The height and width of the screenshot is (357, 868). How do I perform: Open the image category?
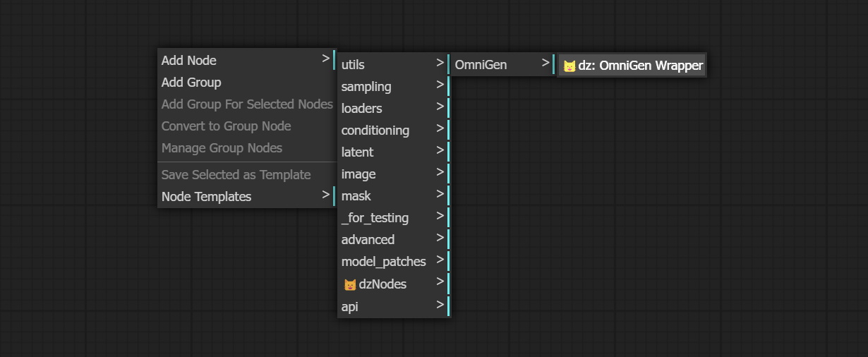(394, 174)
